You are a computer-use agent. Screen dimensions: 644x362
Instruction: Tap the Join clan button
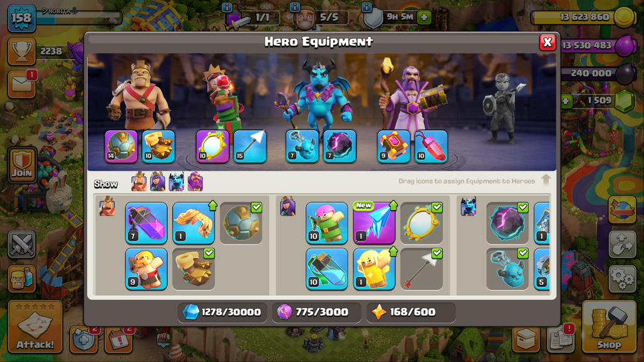[22, 165]
